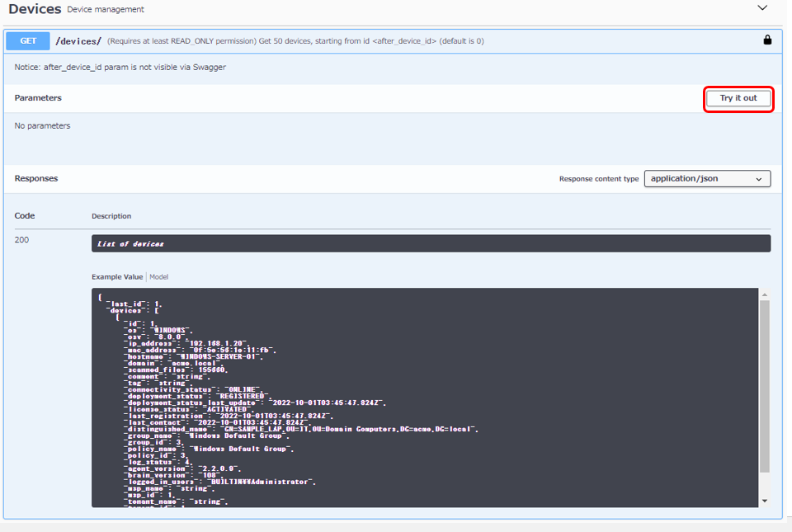This screenshot has height=532, width=792.
Task: Click the example code scroll down arrow
Action: click(764, 501)
